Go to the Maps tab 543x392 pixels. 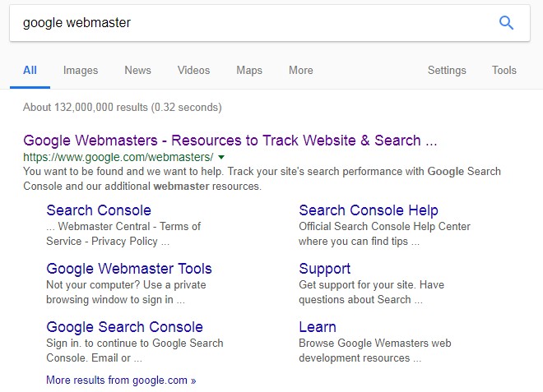tap(249, 70)
